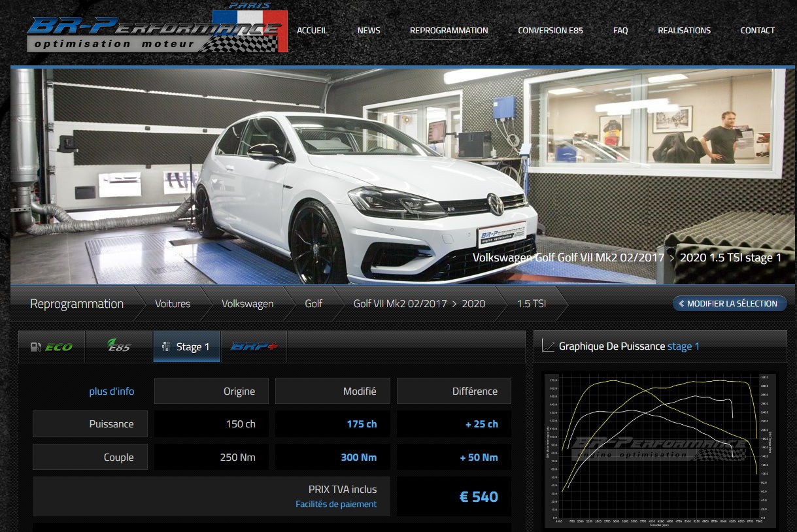Click the 300 Nm modified torque value

click(359, 457)
